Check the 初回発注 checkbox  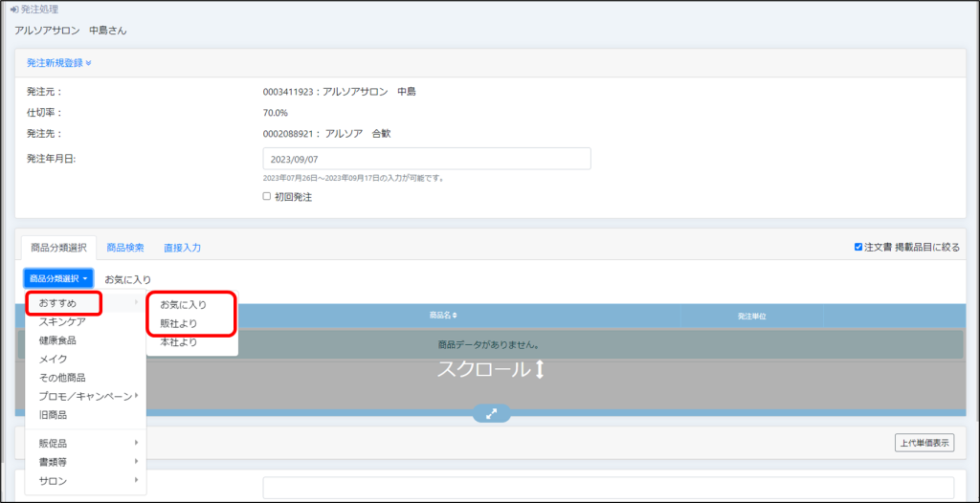(x=267, y=197)
